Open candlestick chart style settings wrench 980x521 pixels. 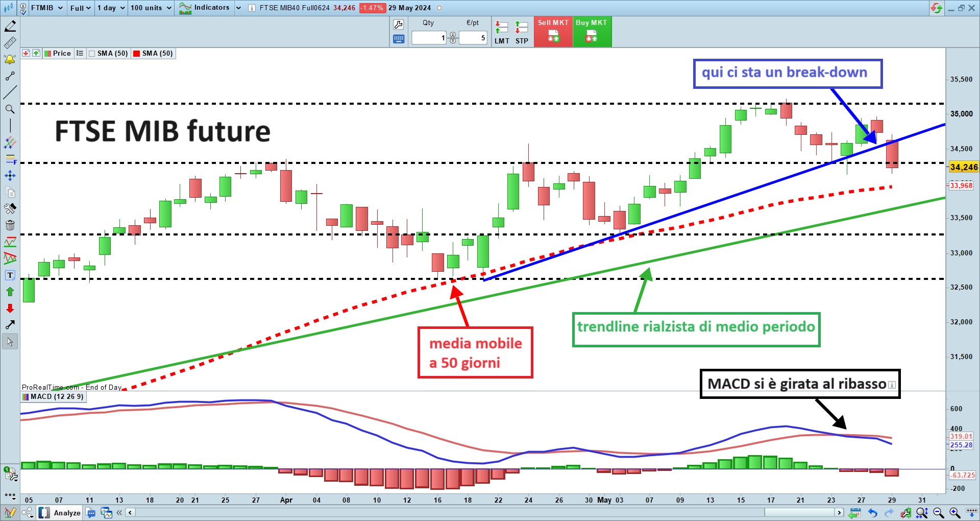coord(905,513)
